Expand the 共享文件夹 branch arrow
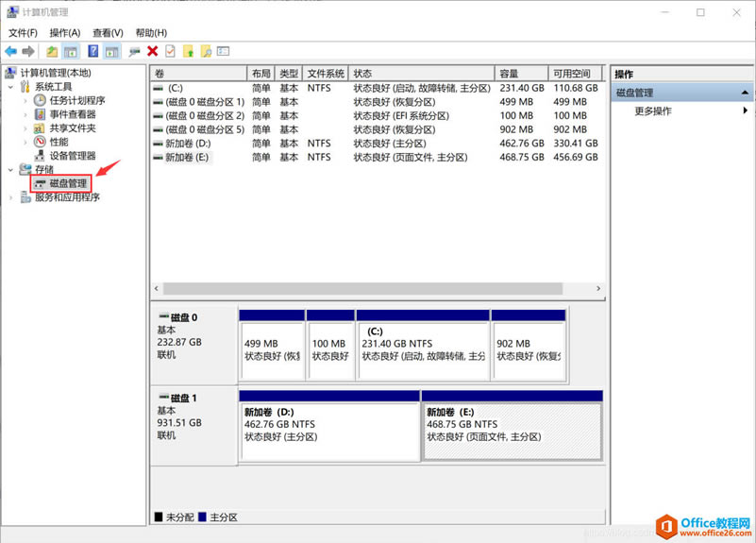 25,128
